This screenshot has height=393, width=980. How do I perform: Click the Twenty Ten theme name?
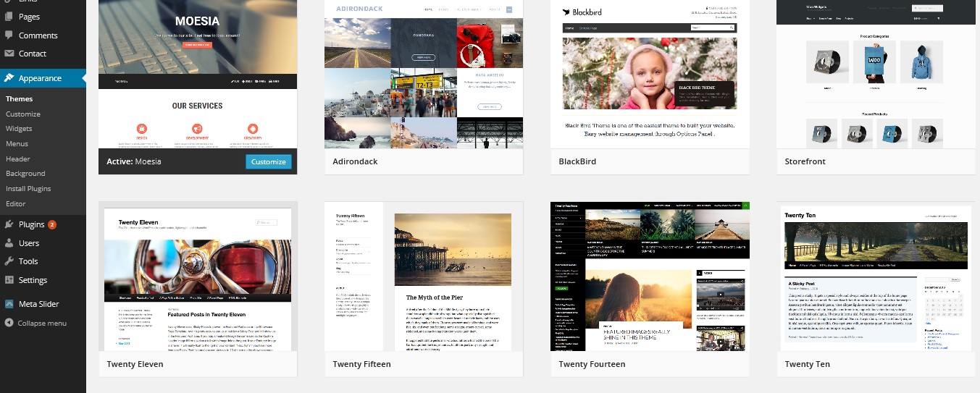click(x=808, y=364)
